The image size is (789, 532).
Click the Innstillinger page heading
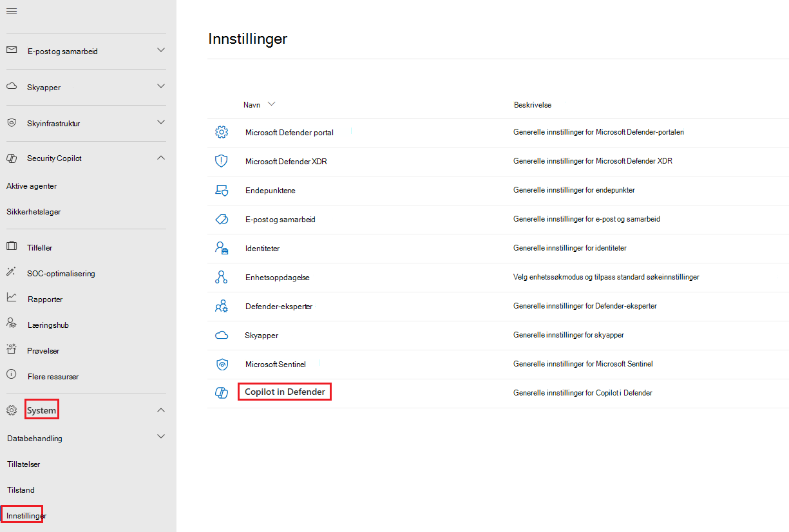point(248,39)
